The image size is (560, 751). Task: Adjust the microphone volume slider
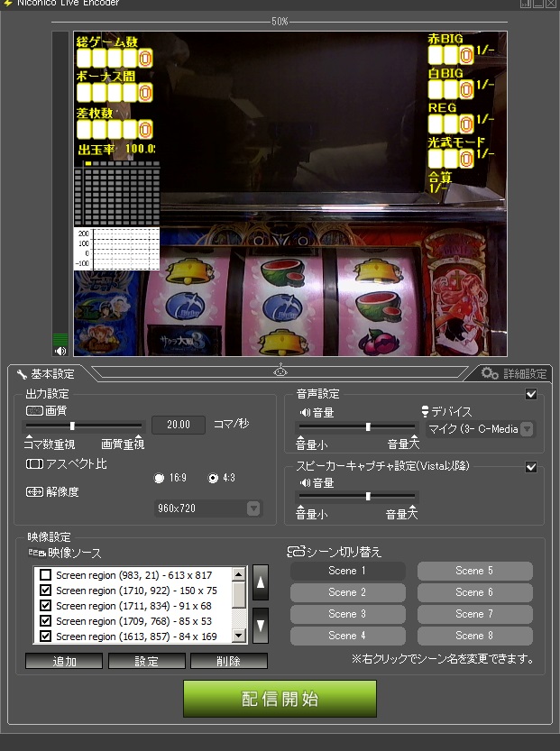368,426
